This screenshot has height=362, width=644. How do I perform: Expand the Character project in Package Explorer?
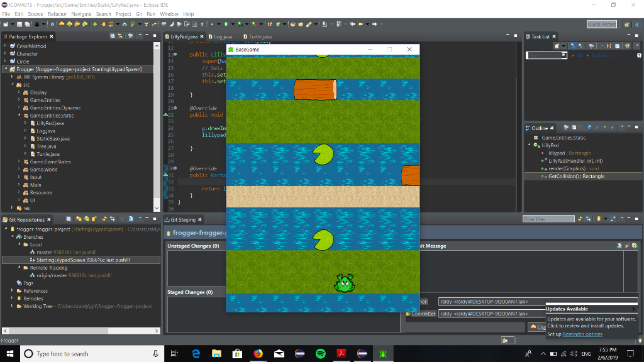coord(5,54)
